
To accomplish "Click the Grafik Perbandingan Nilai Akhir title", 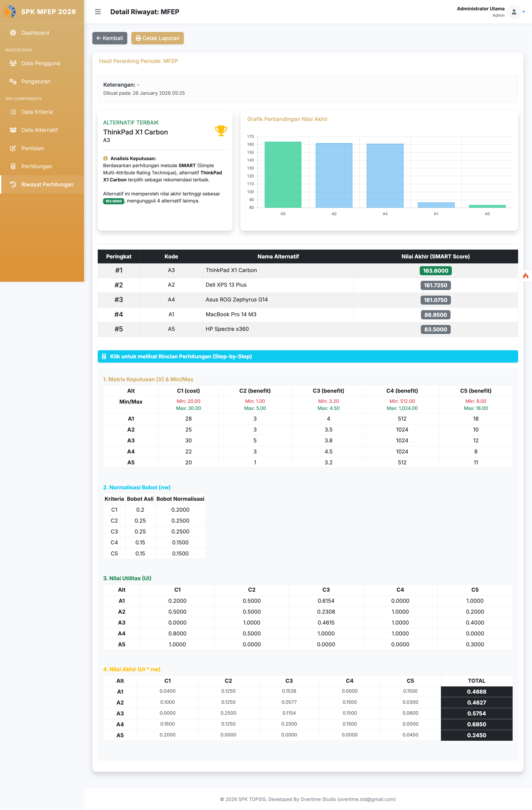I will click(x=287, y=119).
